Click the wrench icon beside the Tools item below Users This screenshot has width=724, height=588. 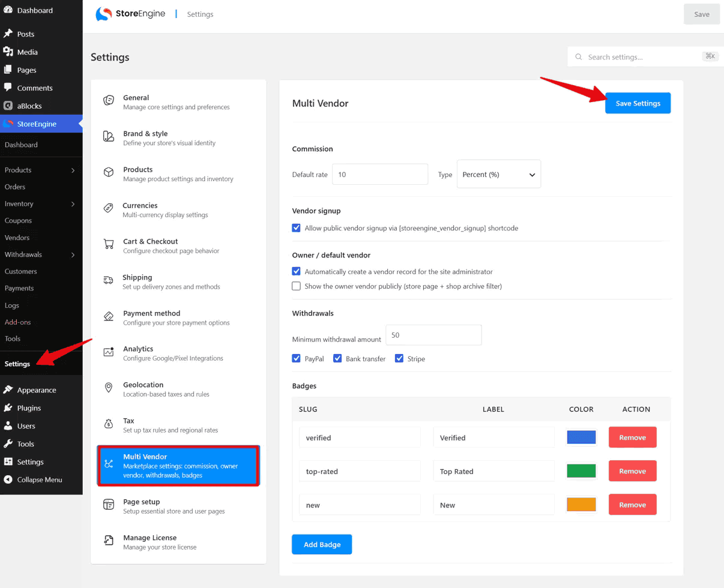[8, 444]
